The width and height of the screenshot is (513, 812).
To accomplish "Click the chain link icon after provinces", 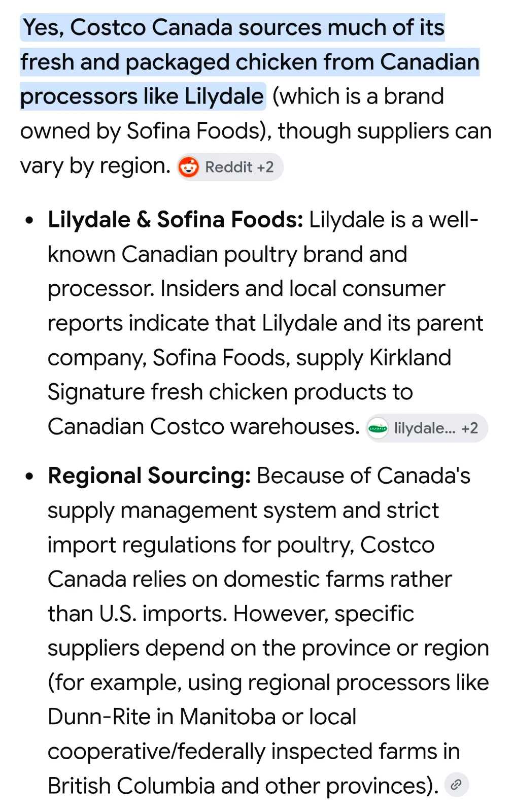I will [456, 785].
